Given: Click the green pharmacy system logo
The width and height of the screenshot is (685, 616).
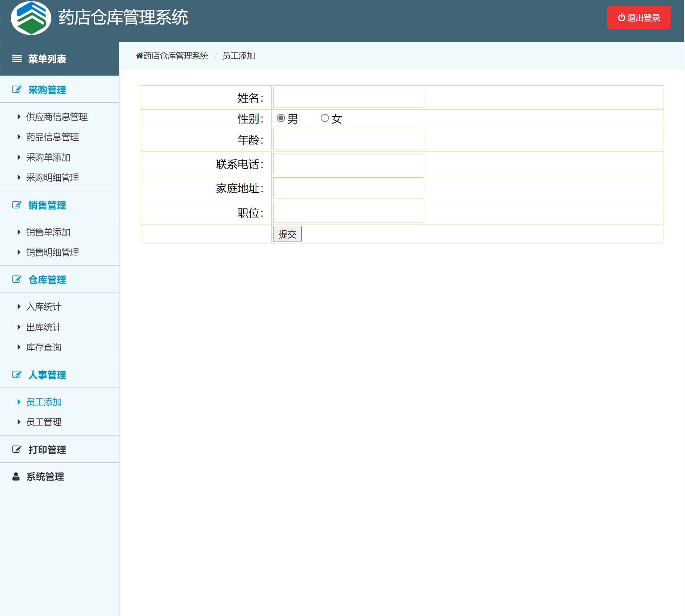Looking at the screenshot, I should pos(31,17).
